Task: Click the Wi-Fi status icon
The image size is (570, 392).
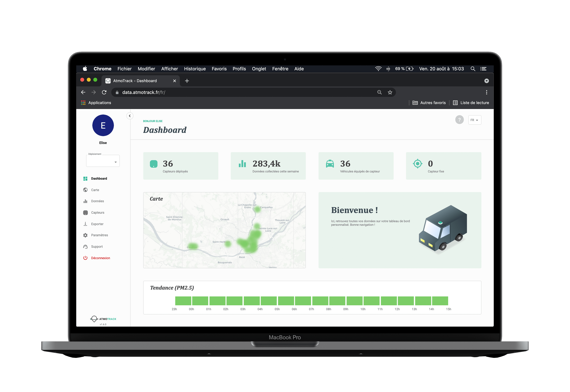Action: coord(378,69)
